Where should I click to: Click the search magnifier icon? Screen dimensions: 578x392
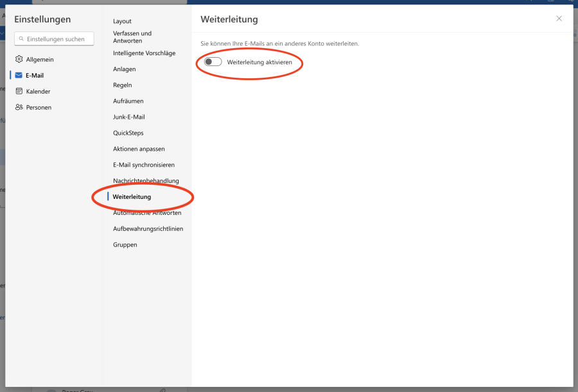[22, 39]
